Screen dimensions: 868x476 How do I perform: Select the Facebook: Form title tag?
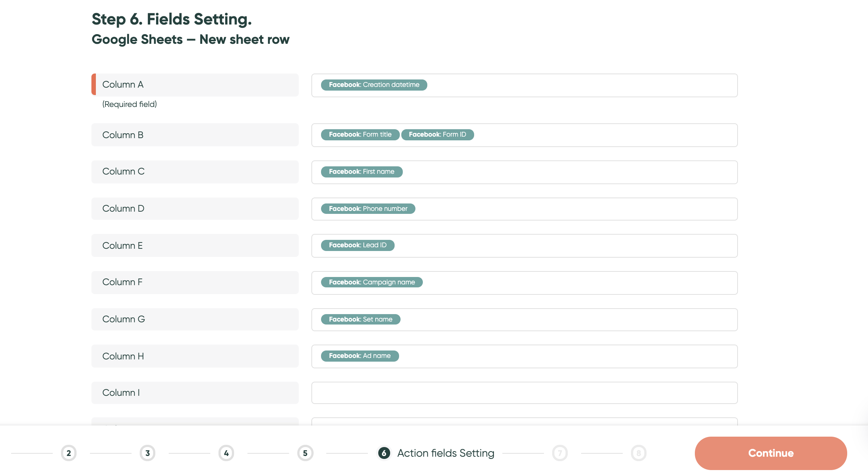[x=360, y=134]
